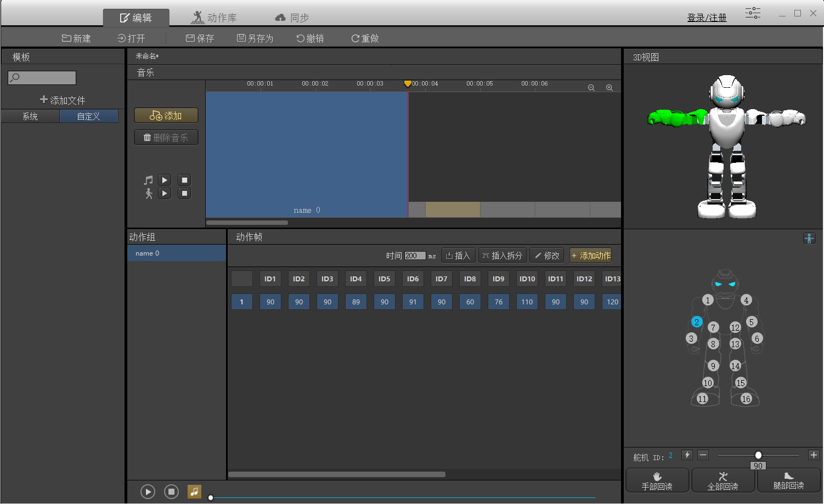This screenshot has width=824, height=504.
Task: Focus the template search field
Action: (x=42, y=78)
